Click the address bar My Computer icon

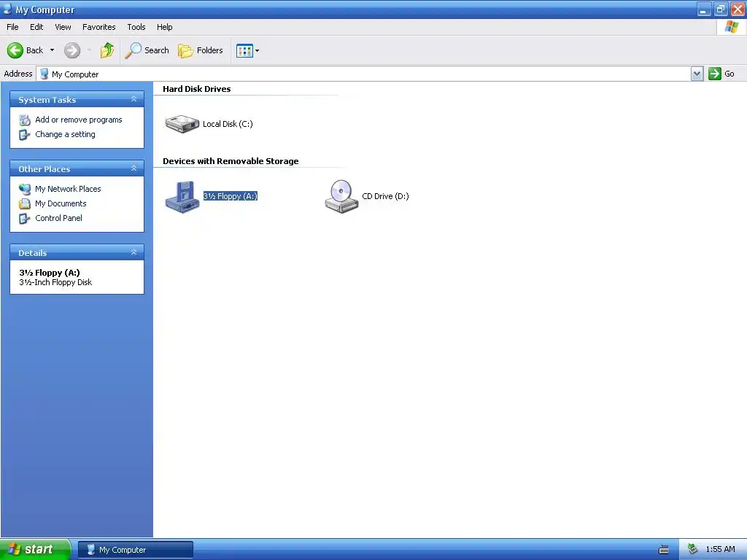(x=44, y=74)
